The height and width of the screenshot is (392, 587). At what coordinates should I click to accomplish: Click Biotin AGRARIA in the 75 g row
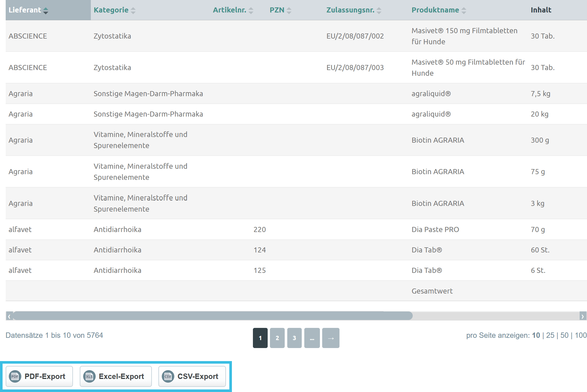(x=438, y=172)
